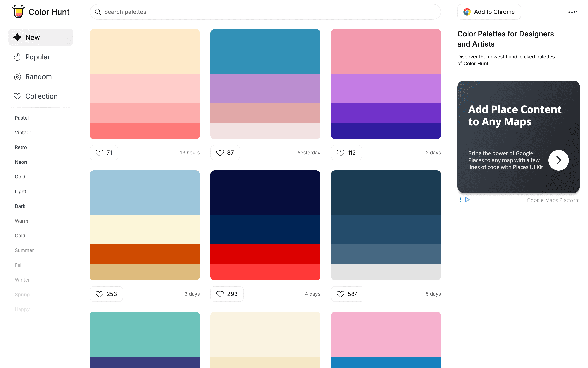
Task: Click the coral red swatch in 71-likes palette
Action: click(145, 131)
